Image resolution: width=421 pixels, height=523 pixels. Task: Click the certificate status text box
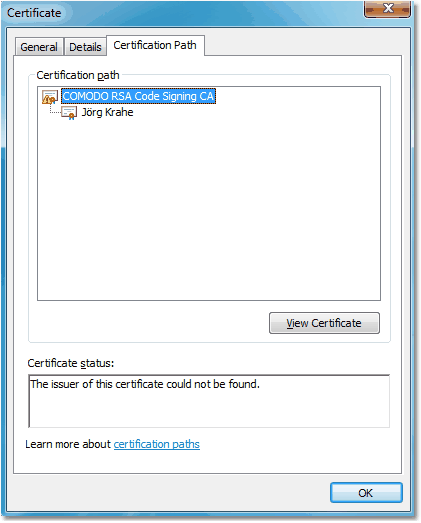pos(209,401)
